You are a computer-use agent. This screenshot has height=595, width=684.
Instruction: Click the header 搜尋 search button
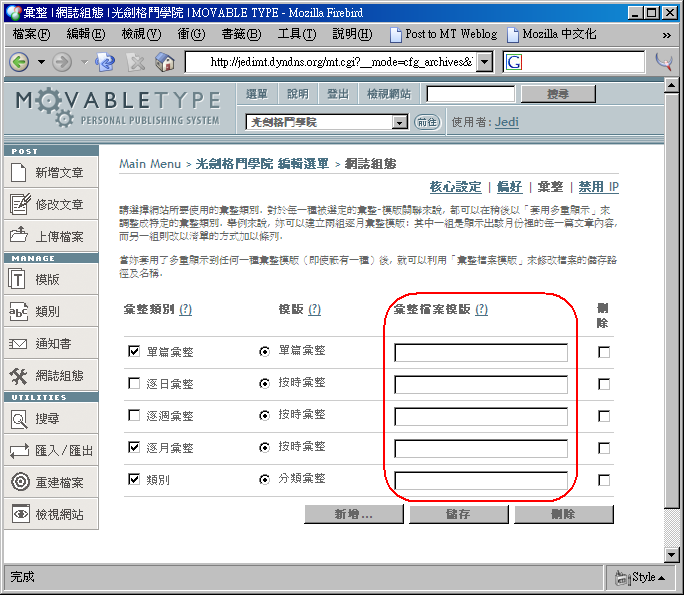(x=558, y=94)
